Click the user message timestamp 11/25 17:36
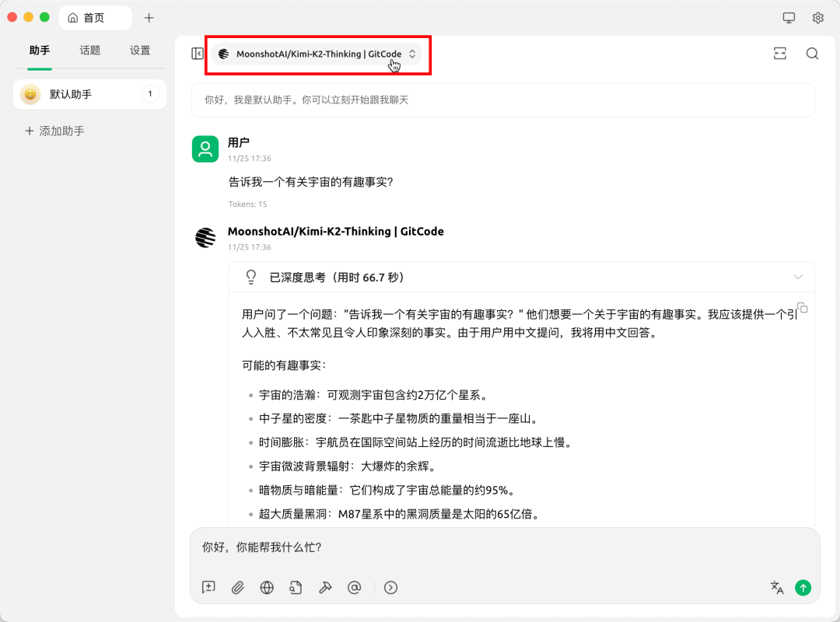840x622 pixels. click(x=250, y=159)
